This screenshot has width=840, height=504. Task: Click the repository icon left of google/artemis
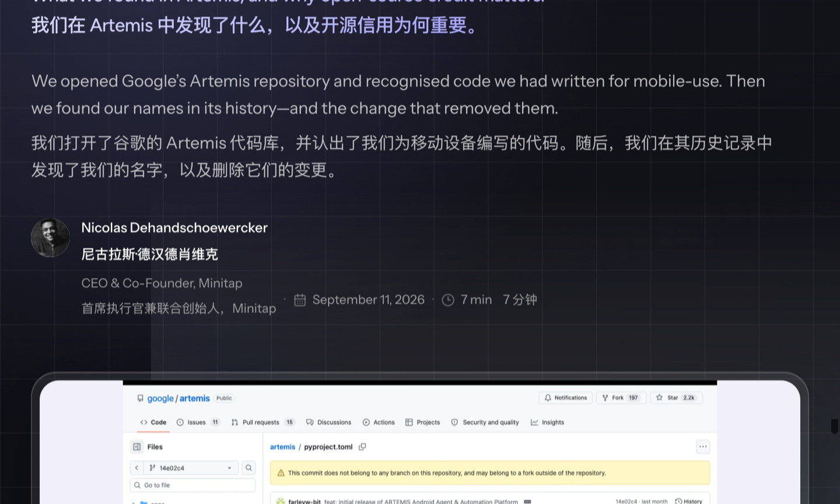pyautogui.click(x=140, y=398)
